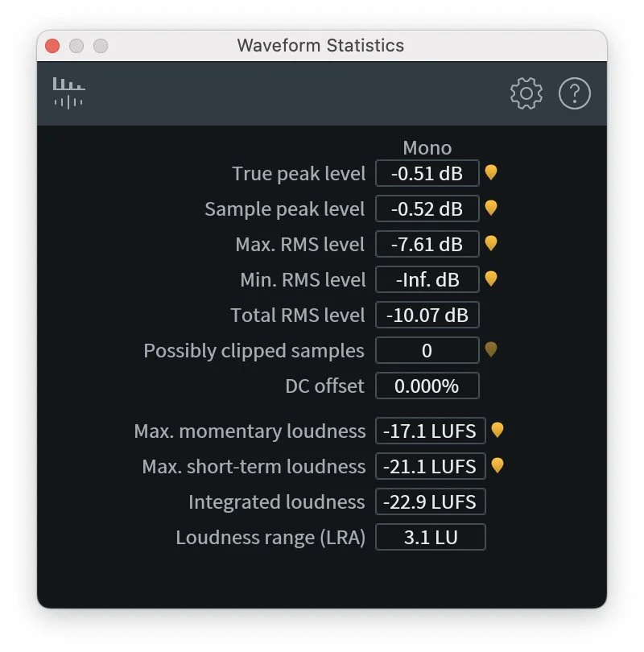Select the short-term loudness value -21.1 LUFS

431,466
